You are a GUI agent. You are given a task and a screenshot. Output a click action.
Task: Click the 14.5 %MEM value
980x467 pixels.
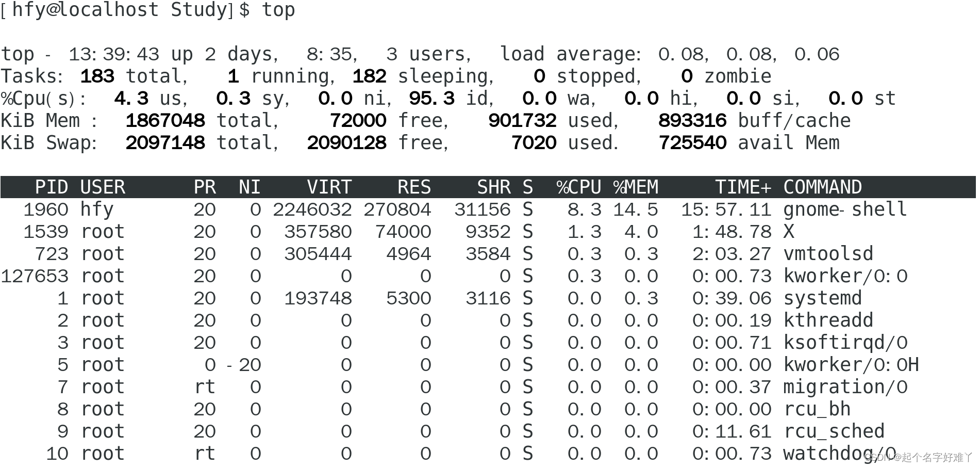point(636,210)
